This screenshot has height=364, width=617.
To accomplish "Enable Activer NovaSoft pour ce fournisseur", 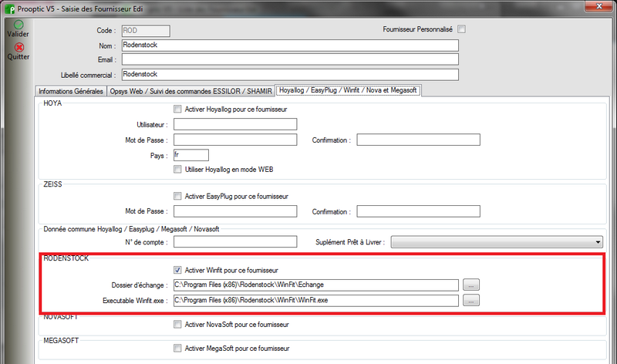I will (x=178, y=324).
